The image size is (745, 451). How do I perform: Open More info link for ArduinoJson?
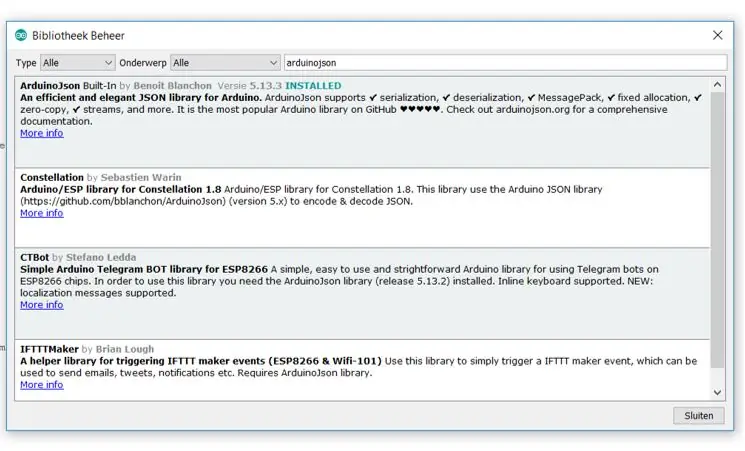pos(41,133)
